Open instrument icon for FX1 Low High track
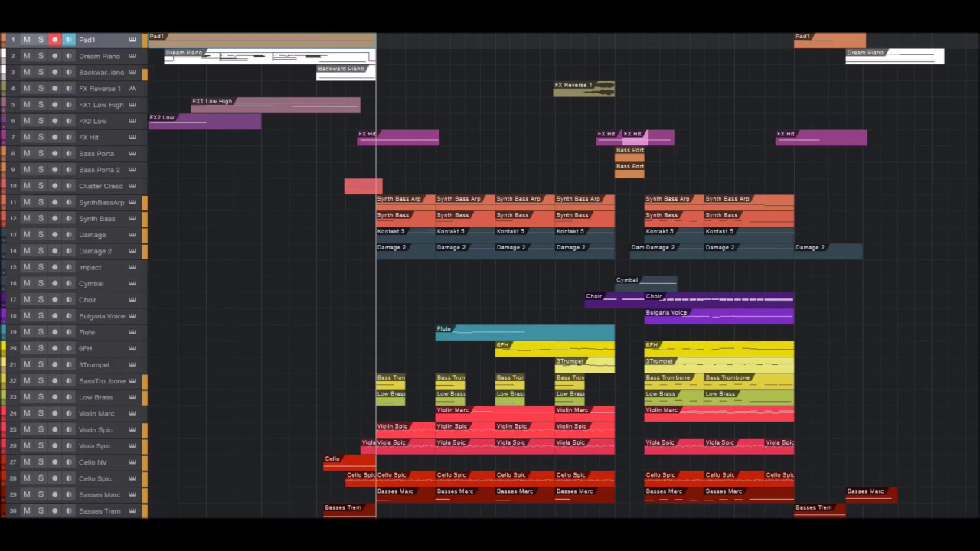 [x=132, y=105]
